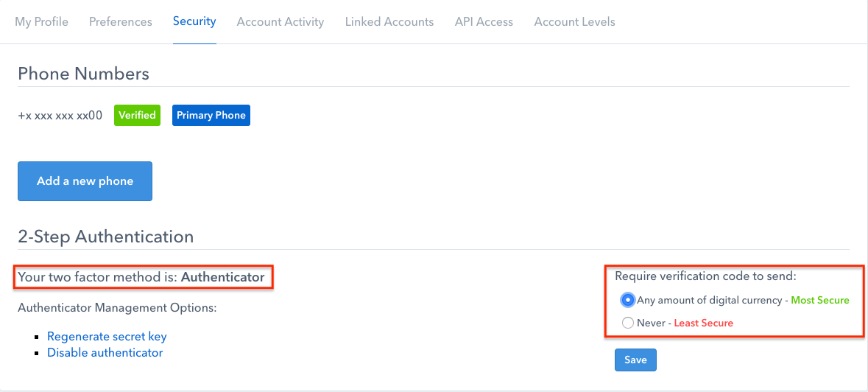Select the Any amount of digital currency radio

[x=628, y=300]
